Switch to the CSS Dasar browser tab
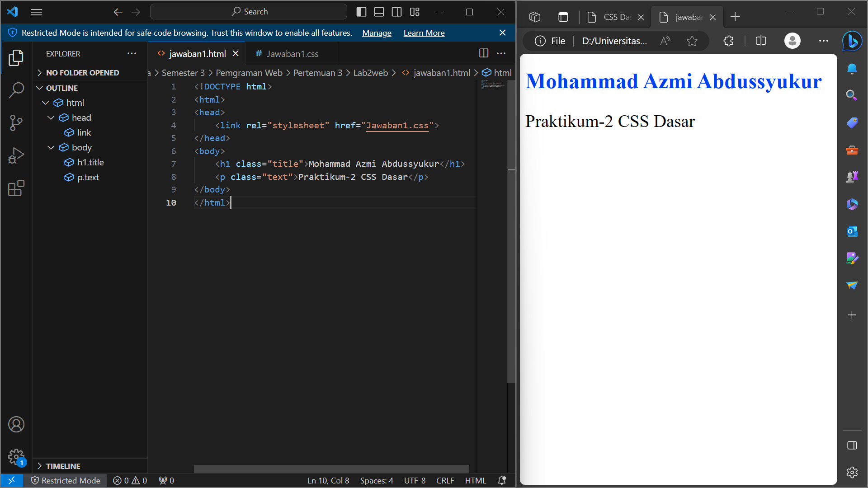The width and height of the screenshot is (868, 488). pyautogui.click(x=616, y=17)
